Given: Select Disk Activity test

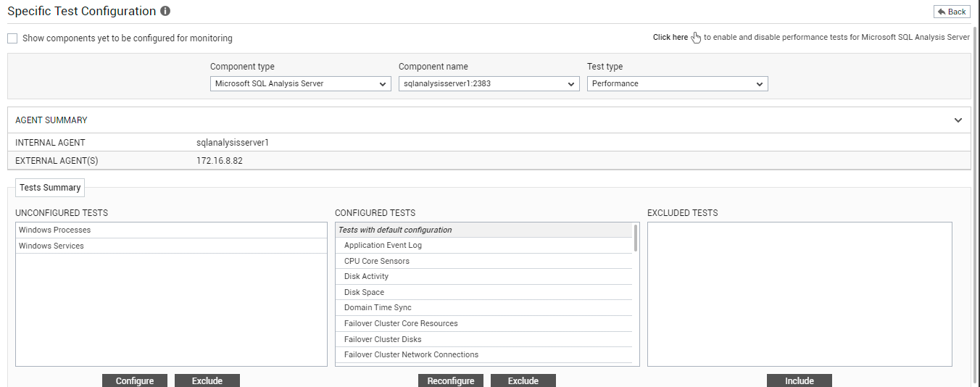Looking at the screenshot, I should coord(483,277).
